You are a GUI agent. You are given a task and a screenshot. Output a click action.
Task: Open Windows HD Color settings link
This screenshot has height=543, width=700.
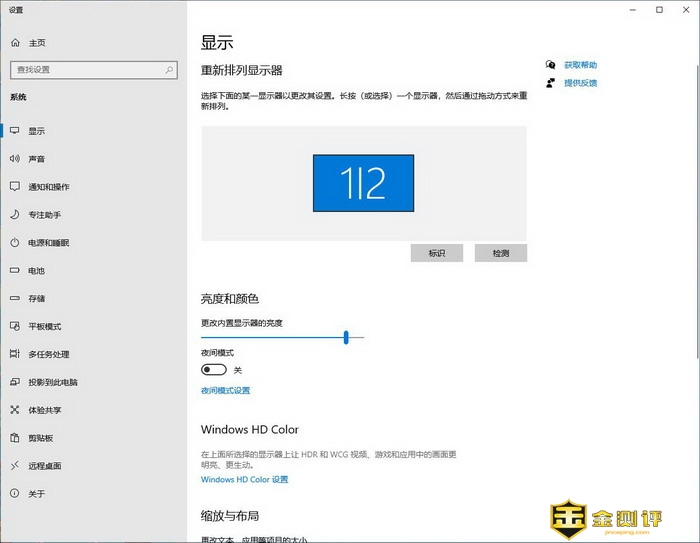pyautogui.click(x=244, y=480)
